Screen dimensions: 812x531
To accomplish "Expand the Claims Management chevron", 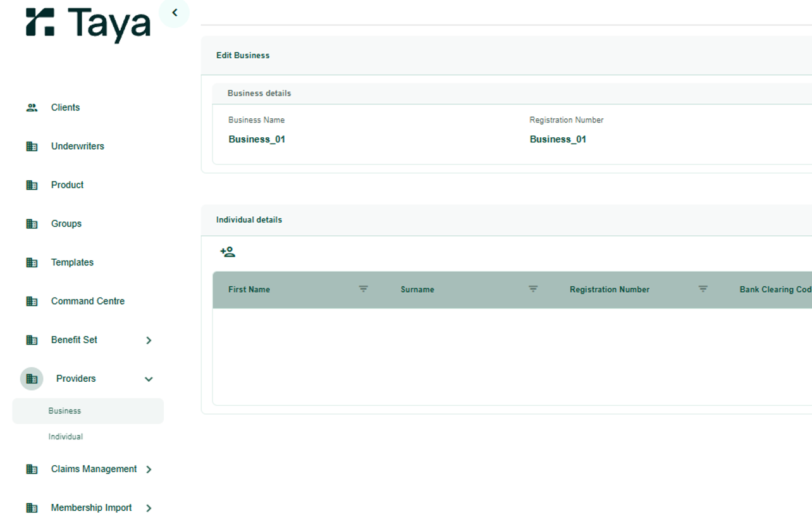I will [149, 469].
